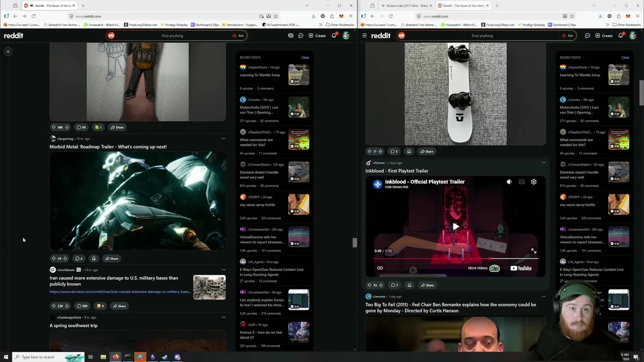644x362 pixels.
Task: Open options menu for Inkblood post
Action: click(543, 163)
